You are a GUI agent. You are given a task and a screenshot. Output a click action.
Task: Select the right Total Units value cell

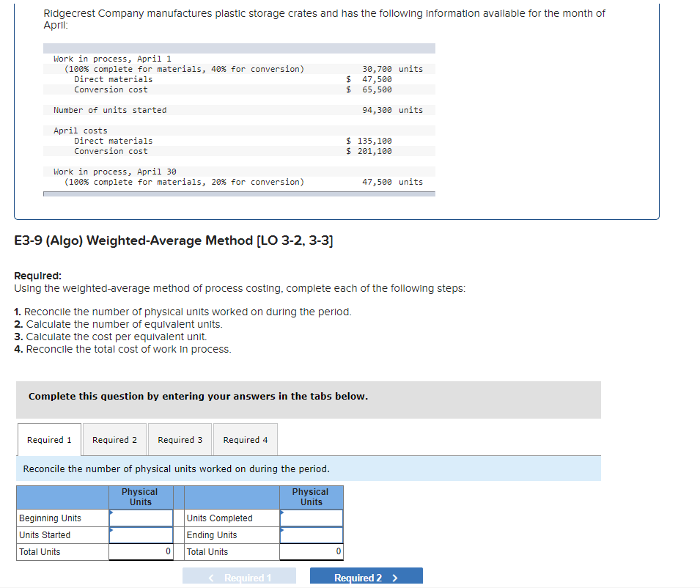pyautogui.click(x=312, y=552)
